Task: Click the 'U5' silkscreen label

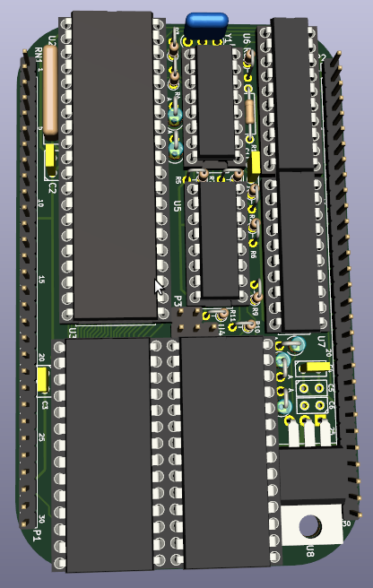Action: (178, 206)
